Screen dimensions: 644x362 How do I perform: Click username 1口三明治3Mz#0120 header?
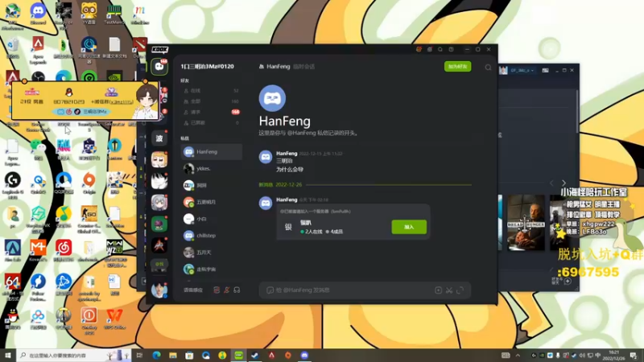[208, 67]
